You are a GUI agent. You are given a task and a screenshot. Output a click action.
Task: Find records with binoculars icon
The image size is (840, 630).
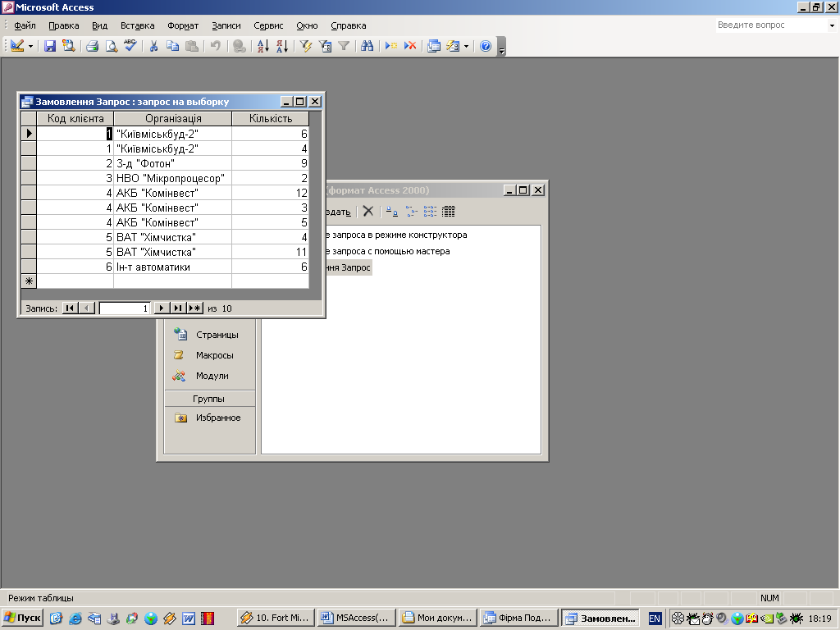click(x=367, y=46)
